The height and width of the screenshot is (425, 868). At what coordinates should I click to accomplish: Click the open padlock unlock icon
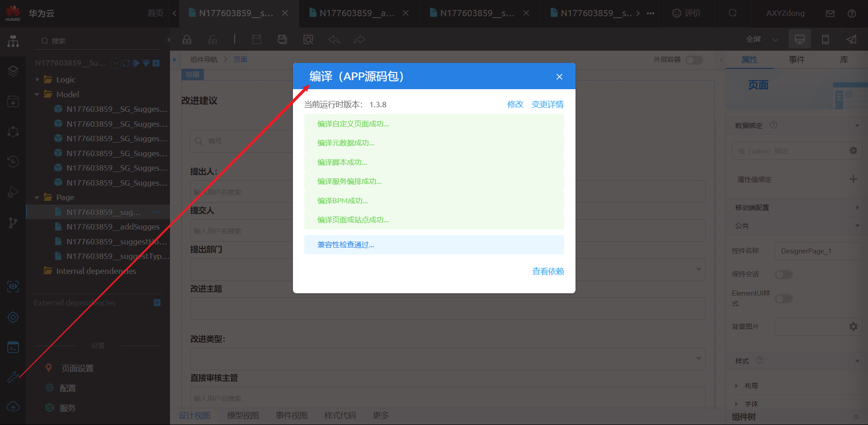click(x=212, y=39)
